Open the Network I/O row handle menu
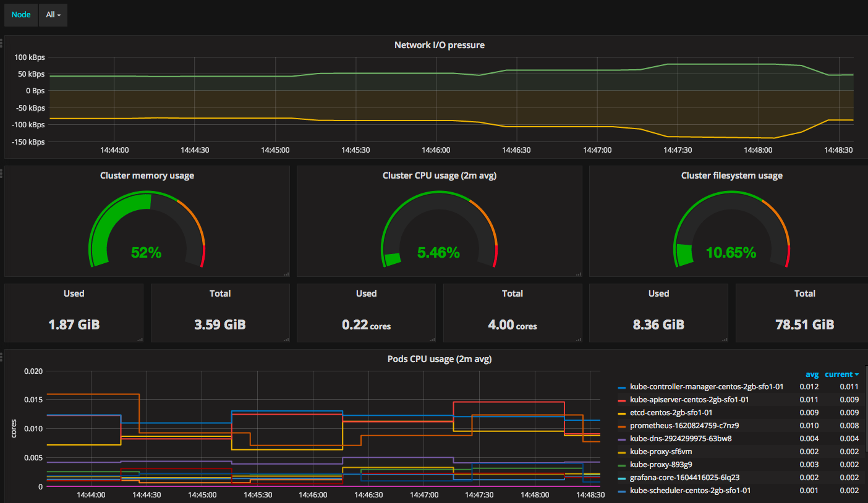Viewport: 868px width, 503px height. tap(2, 43)
